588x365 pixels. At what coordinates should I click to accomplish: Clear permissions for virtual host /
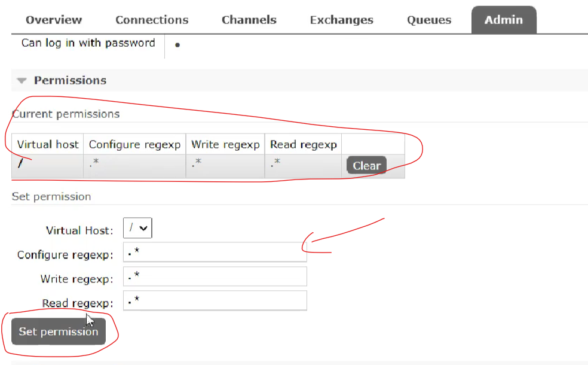366,165
